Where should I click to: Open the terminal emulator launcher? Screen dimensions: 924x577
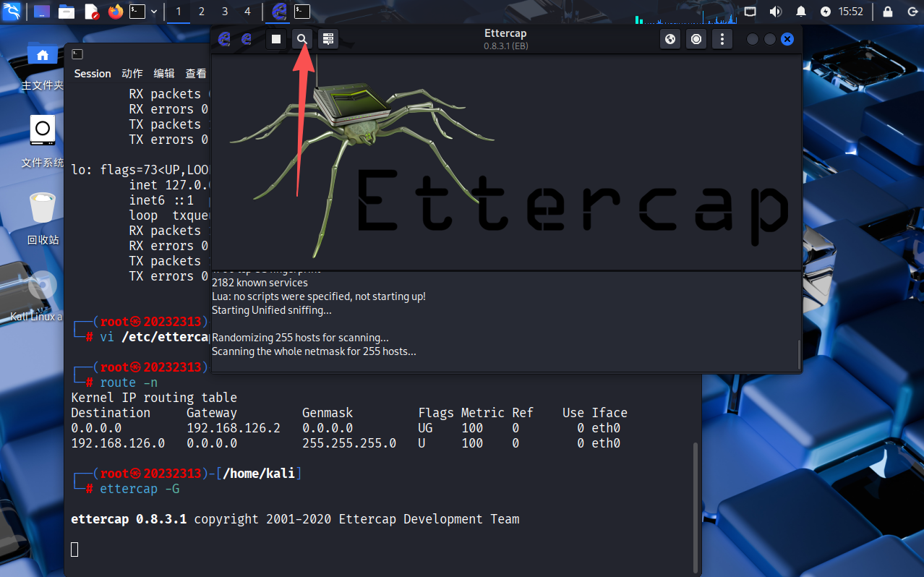click(137, 12)
